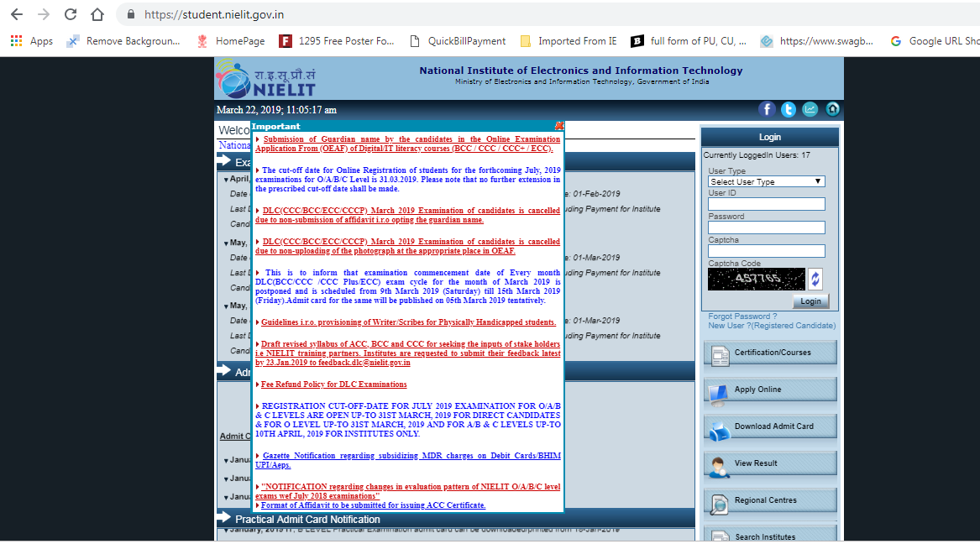Screen dimensions: 980x544
Task: Click the browser forward arrow
Action: [44, 14]
